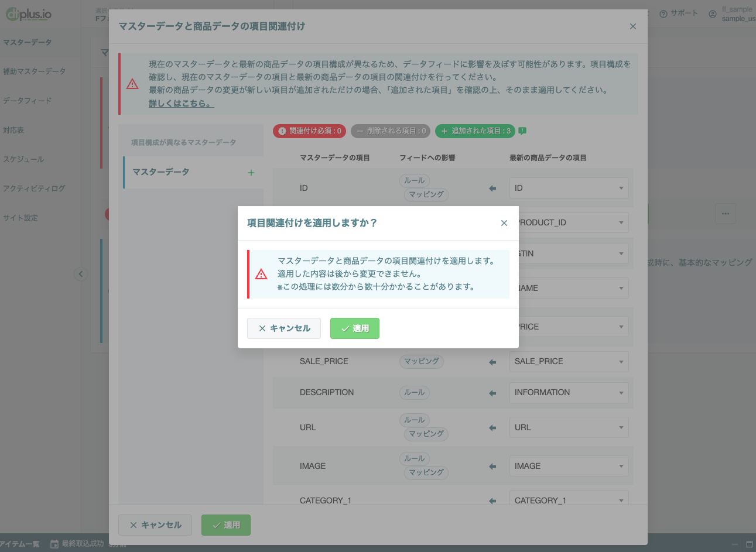Click the bottom キャンセル button of the modal

coord(156,525)
